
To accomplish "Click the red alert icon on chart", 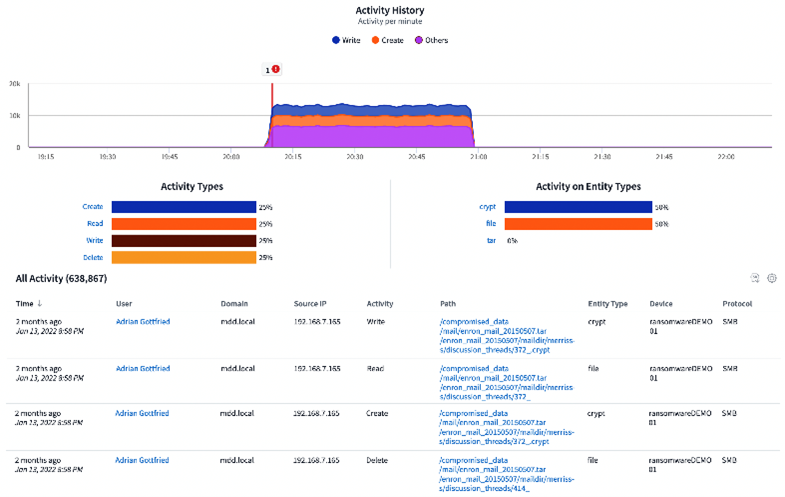I will click(x=276, y=69).
